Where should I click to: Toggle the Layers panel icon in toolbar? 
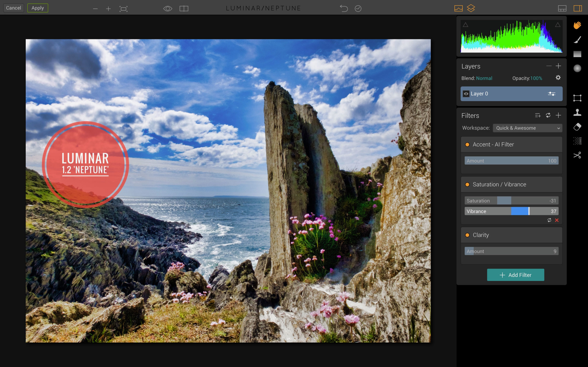pos(471,8)
